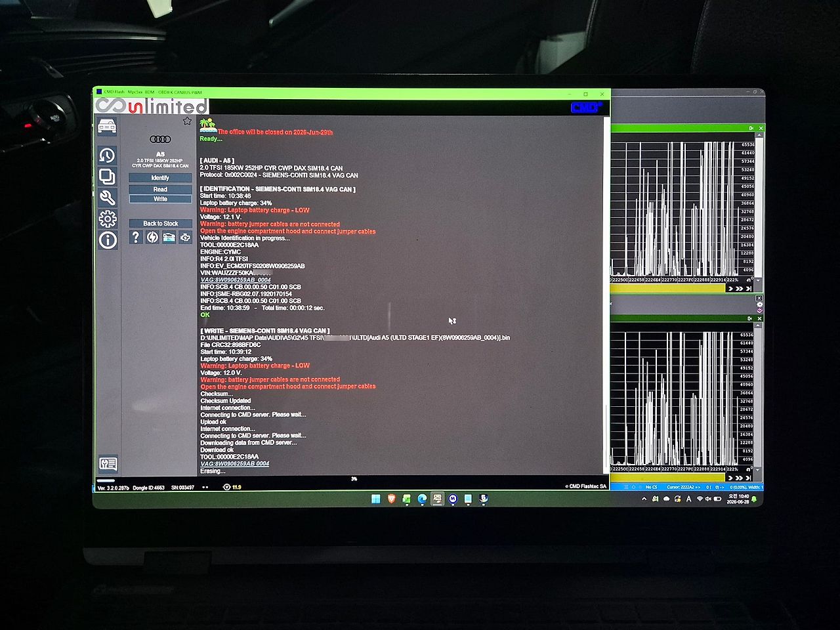Screen dimensions: 840x630
Task: Open the active CMD Flash taskbar icon
Action: coord(437,499)
